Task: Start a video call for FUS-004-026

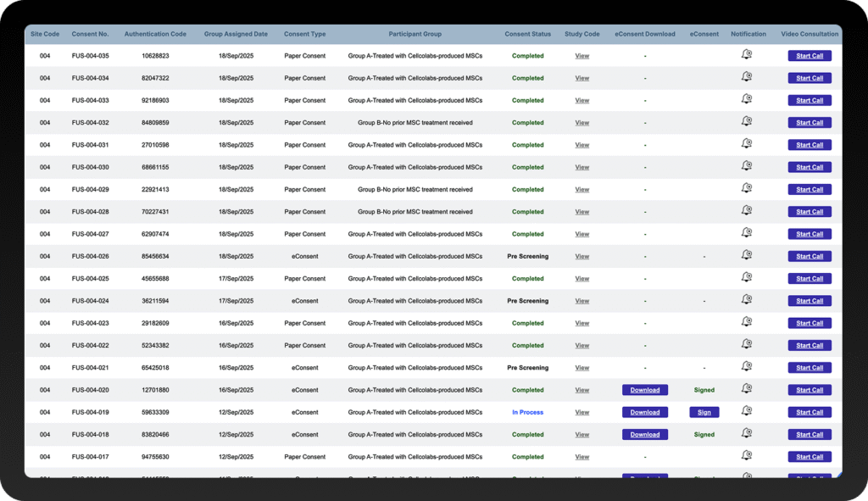Action: 809,256
